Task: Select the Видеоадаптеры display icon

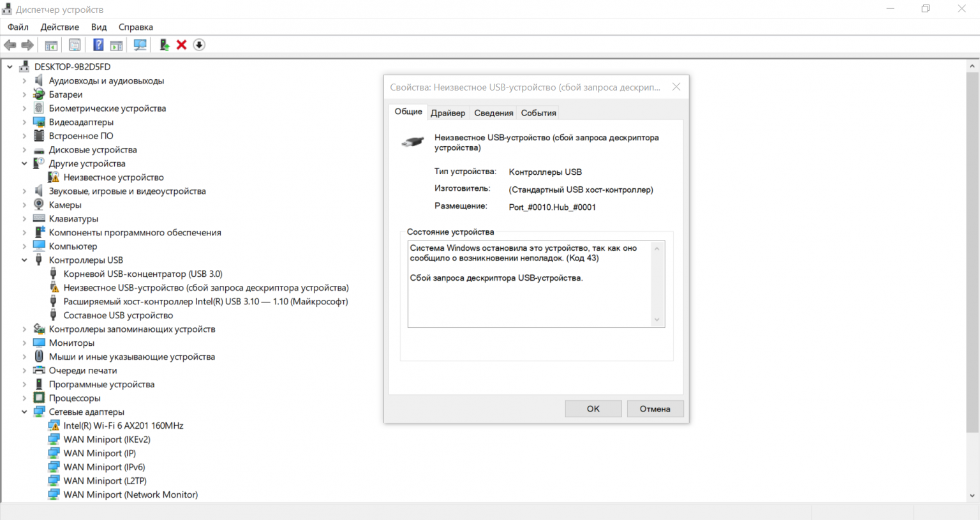Action: (39, 122)
